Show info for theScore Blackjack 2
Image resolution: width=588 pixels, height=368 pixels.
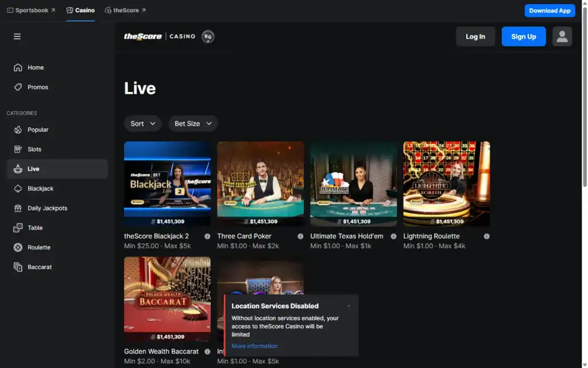point(207,236)
